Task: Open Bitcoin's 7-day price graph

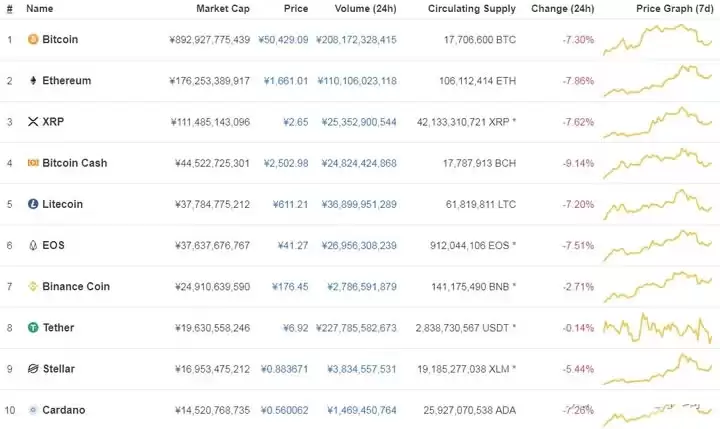Action: pyautogui.click(x=660, y=38)
